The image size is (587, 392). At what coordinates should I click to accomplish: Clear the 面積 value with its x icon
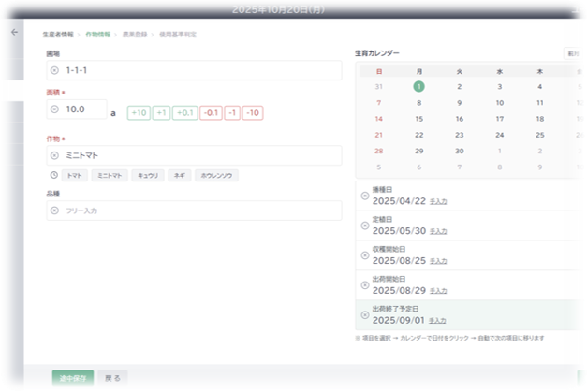[54, 109]
